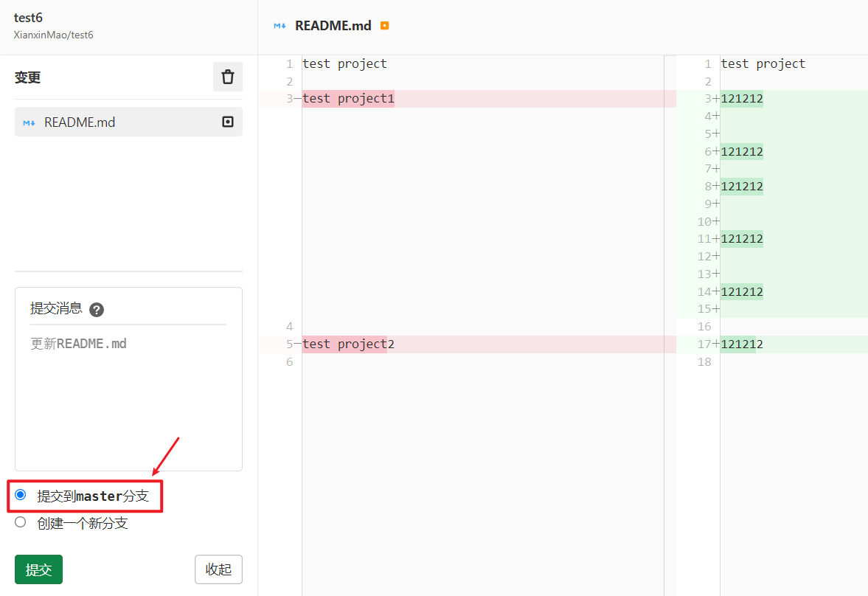
Task: Open README.md via the square icon in changes panel
Action: pos(227,122)
